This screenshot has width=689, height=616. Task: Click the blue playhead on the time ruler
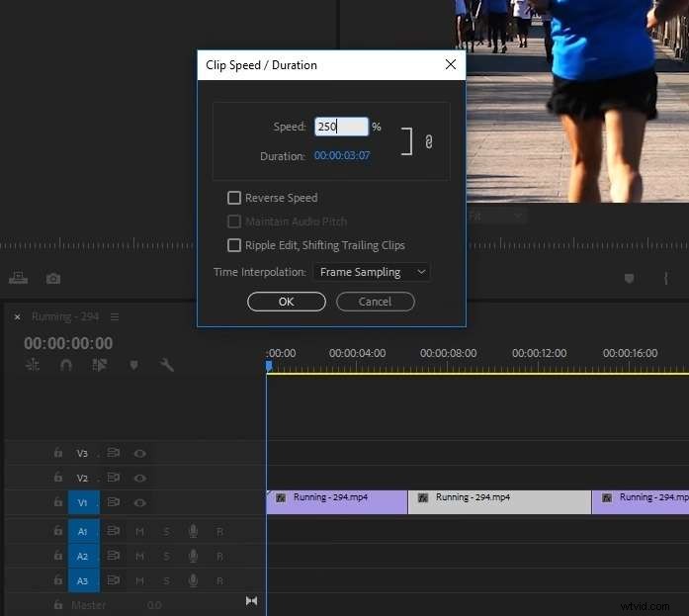269,366
